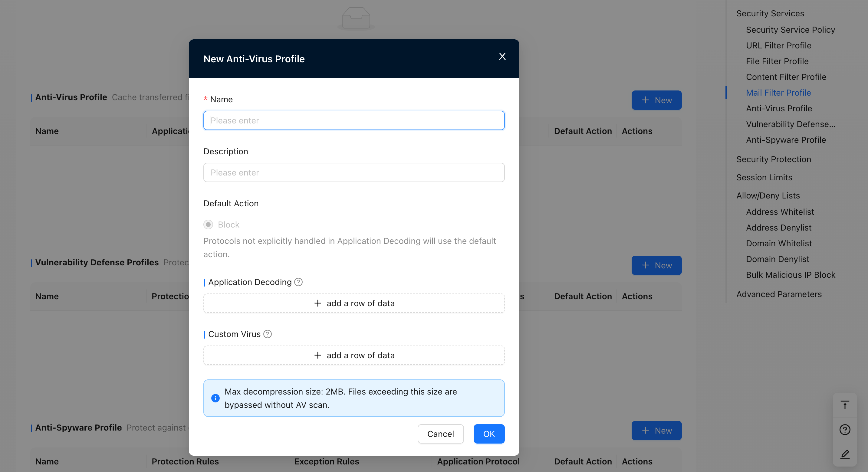Cancel the new profile dialog

click(x=440, y=434)
